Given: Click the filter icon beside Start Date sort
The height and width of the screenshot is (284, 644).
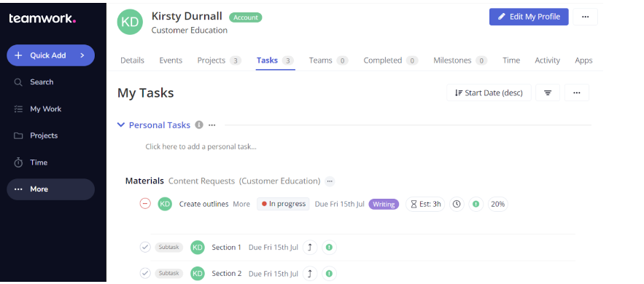Looking at the screenshot, I should tap(548, 92).
